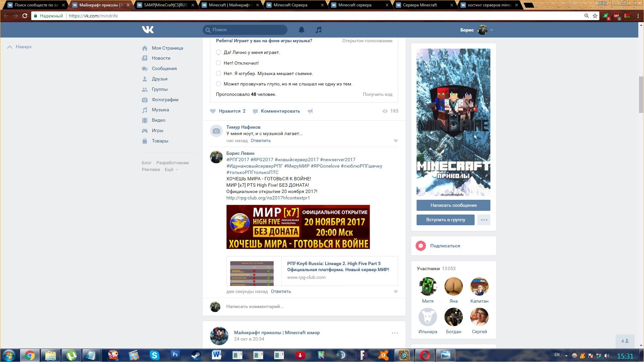644x362 pixels.
Task: Open the music note icon in header
Action: click(318, 30)
